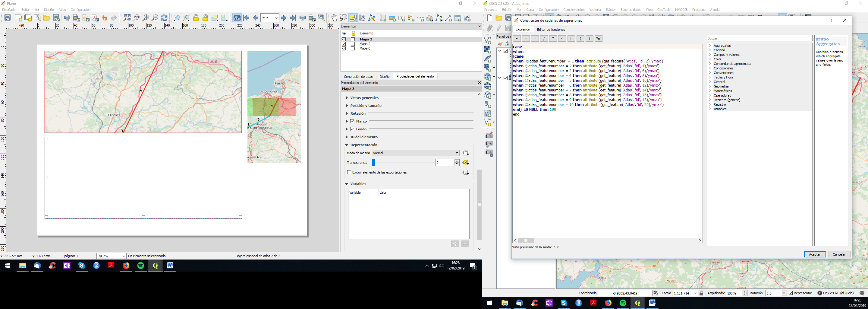Select the Add new label tool
Image resolution: width=868 pixels, height=309 pixels.
[x=402, y=18]
